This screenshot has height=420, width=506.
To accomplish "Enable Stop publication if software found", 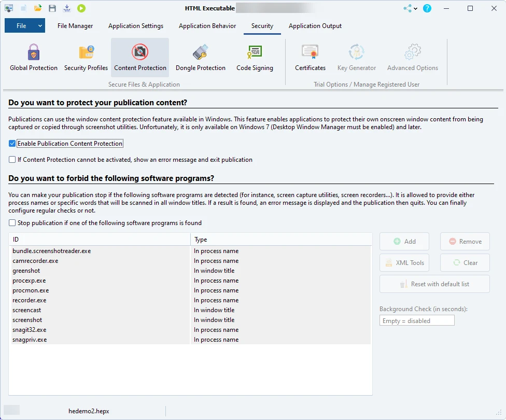I will tap(12, 223).
